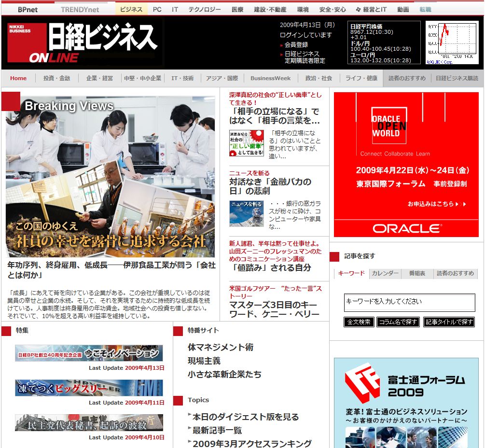
Task: Click the 会員登録 link
Action: 296,44
